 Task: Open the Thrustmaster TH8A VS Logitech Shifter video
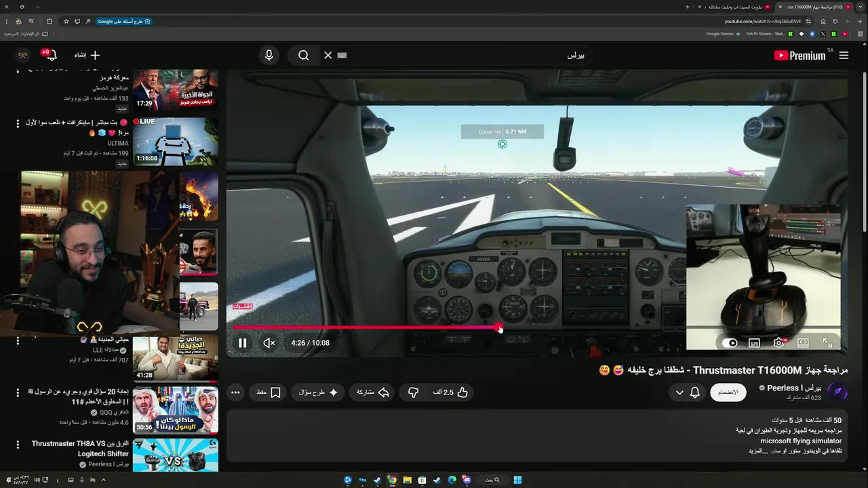click(x=175, y=455)
